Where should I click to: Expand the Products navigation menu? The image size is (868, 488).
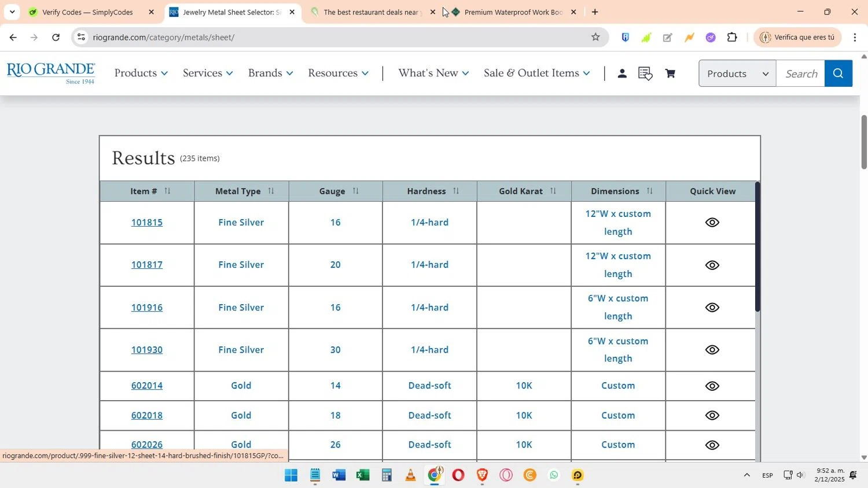click(141, 73)
